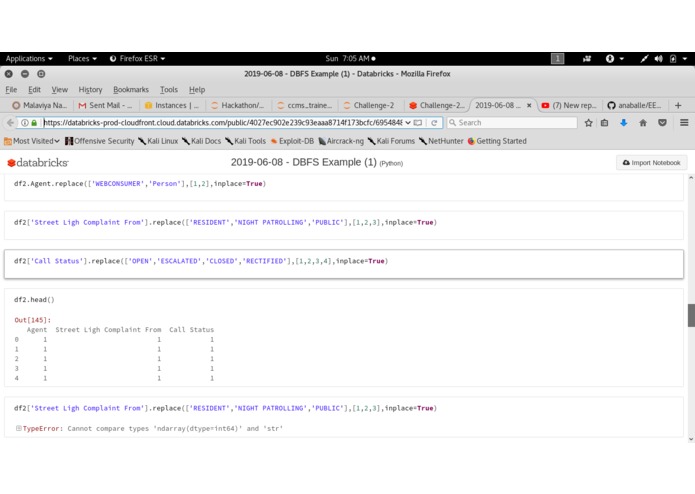
Task: Switch to the Sent Mail tab
Action: pyautogui.click(x=105, y=105)
